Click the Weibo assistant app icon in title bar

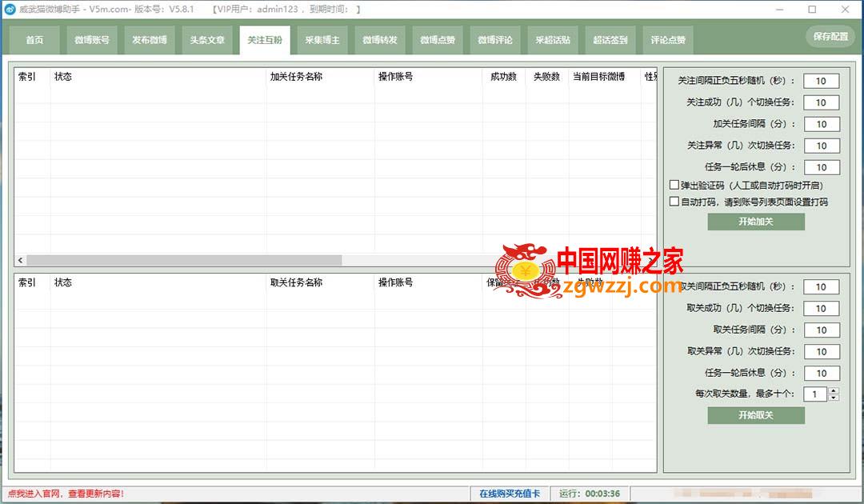(x=10, y=10)
